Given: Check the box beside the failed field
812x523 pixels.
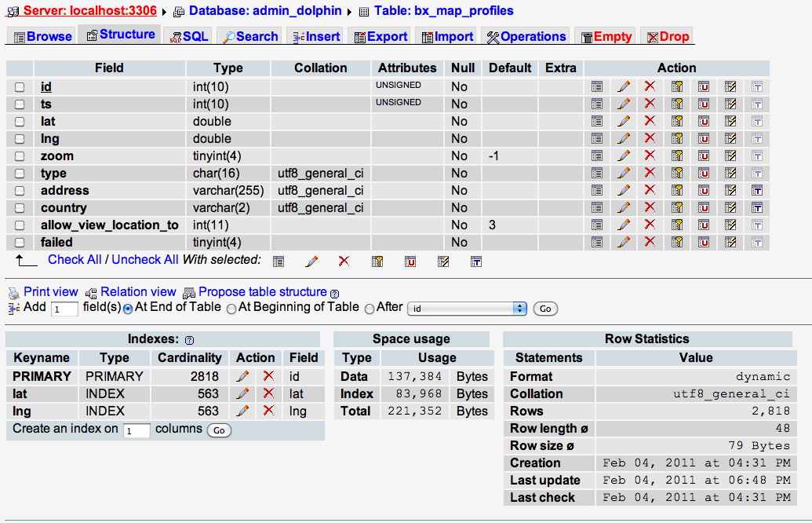Looking at the screenshot, I should point(20,243).
